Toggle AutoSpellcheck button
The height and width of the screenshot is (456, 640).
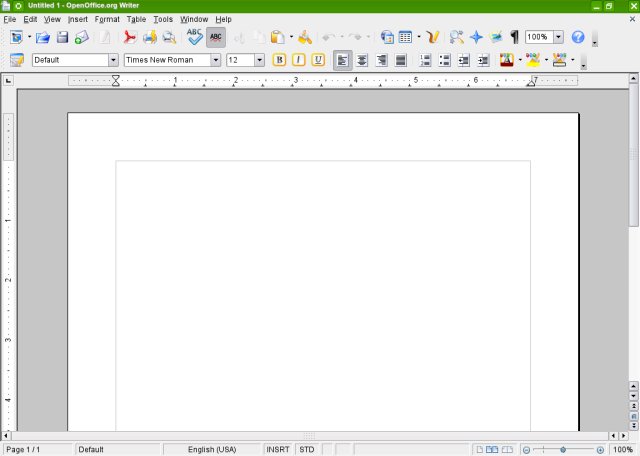tap(216, 37)
